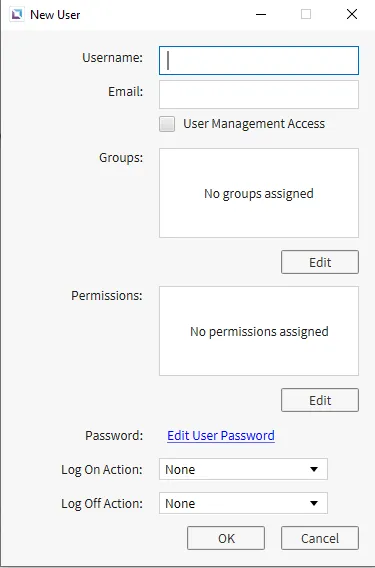Cancel the New User dialog
375x568 pixels.
coord(320,538)
